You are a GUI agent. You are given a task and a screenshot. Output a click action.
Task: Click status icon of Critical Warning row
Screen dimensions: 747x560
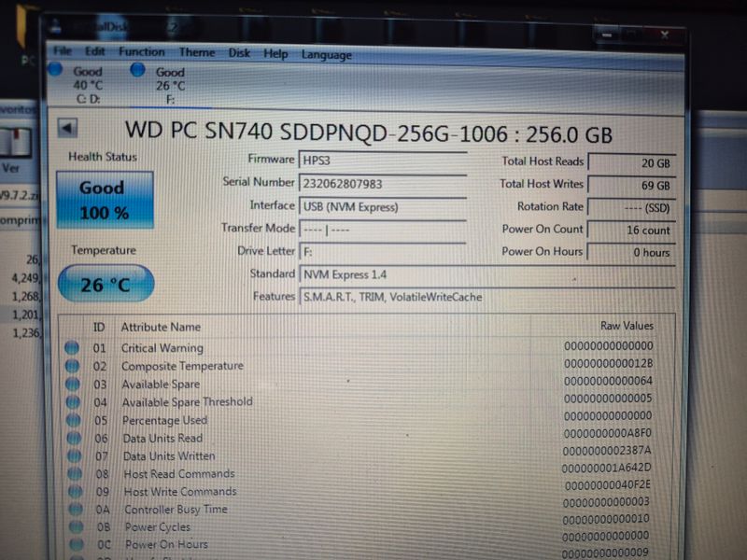[x=72, y=347]
